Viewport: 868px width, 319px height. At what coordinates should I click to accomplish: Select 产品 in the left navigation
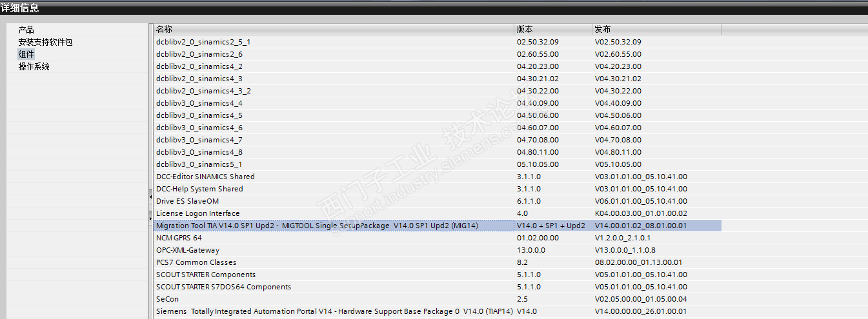26,30
